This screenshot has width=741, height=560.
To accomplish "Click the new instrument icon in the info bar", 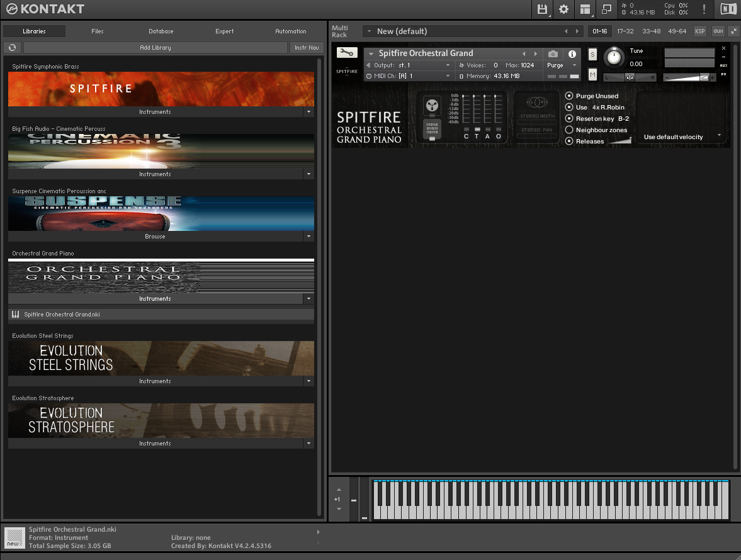I will click(14, 538).
